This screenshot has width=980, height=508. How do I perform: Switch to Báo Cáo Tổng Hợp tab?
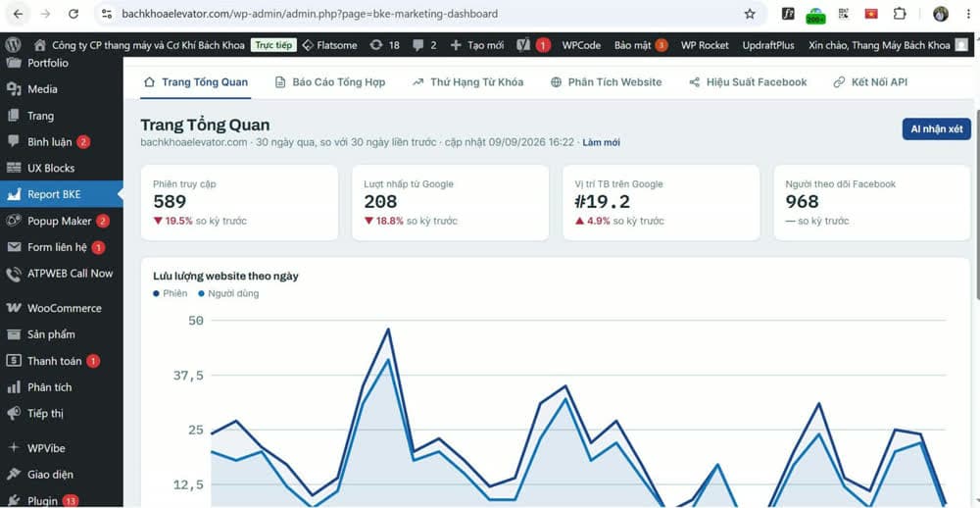click(x=330, y=82)
